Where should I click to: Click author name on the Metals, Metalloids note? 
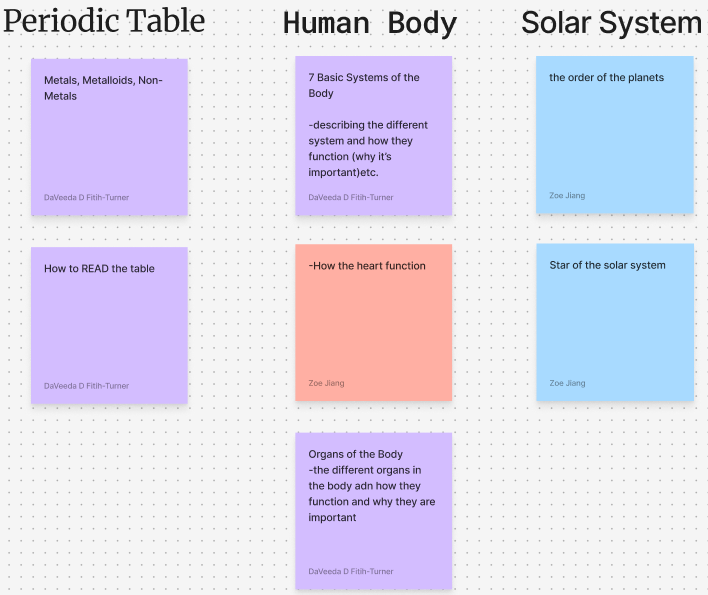pos(86,197)
